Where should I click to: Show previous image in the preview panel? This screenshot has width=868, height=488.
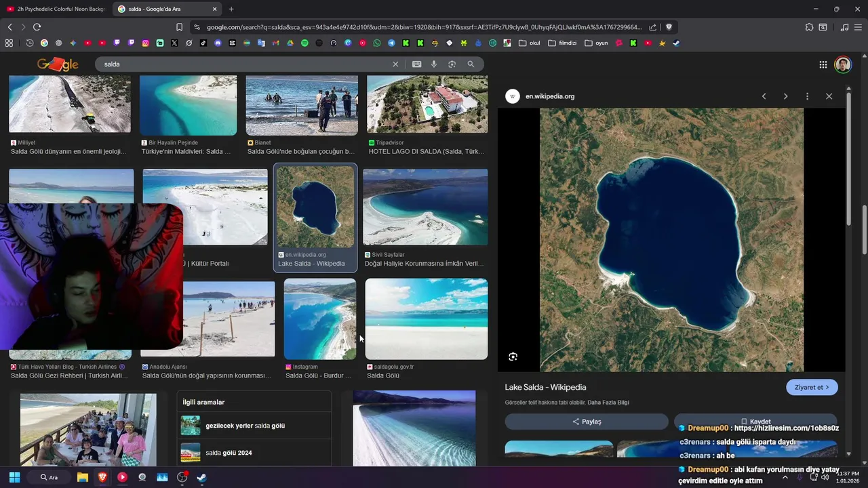point(764,96)
